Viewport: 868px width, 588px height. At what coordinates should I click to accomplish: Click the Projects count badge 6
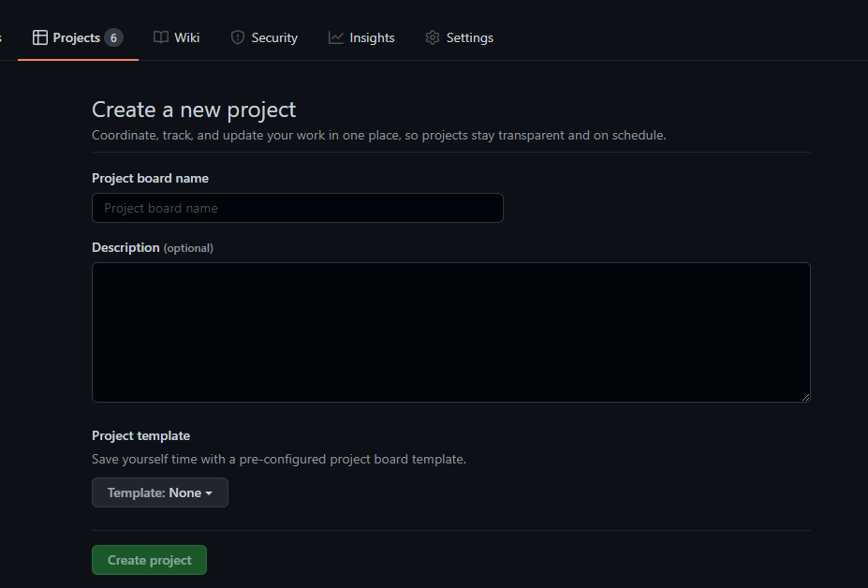113,37
